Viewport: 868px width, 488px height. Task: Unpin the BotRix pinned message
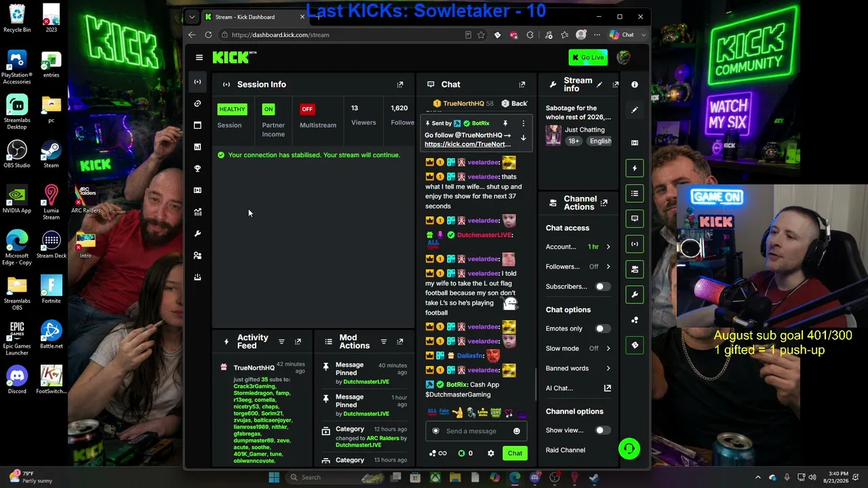tap(505, 123)
